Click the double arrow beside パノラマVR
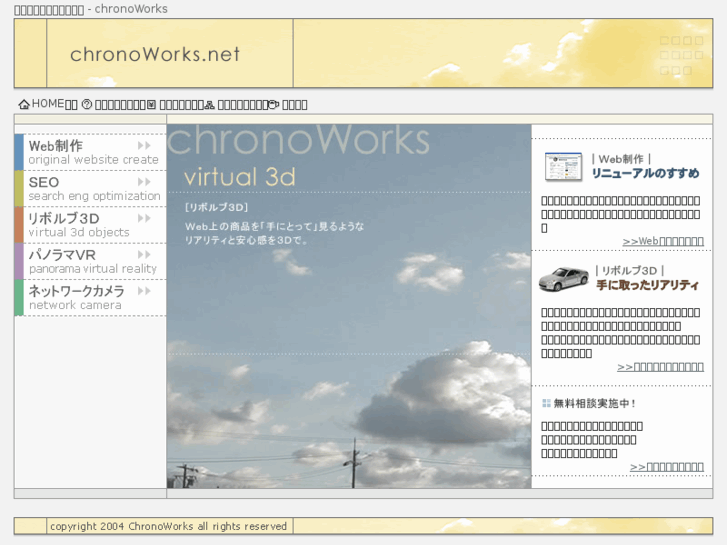This screenshot has height=545, width=727. (144, 254)
